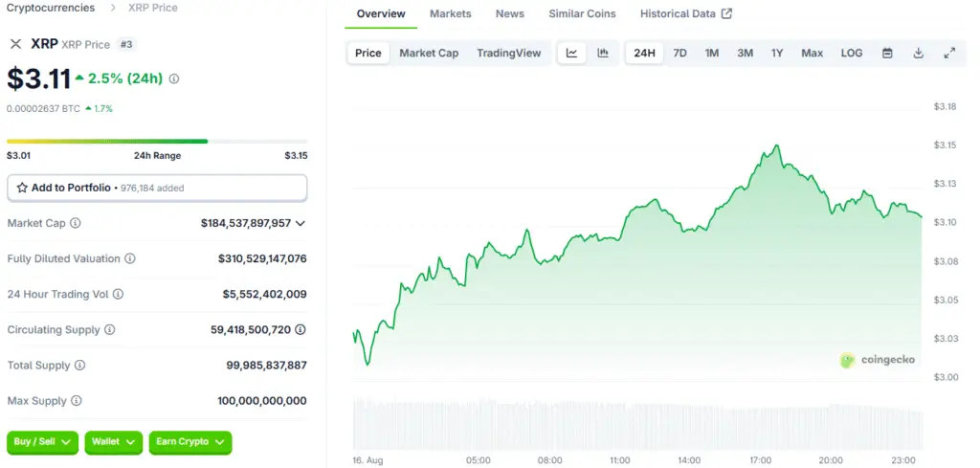Click external link icon on Historical Data

point(727,13)
